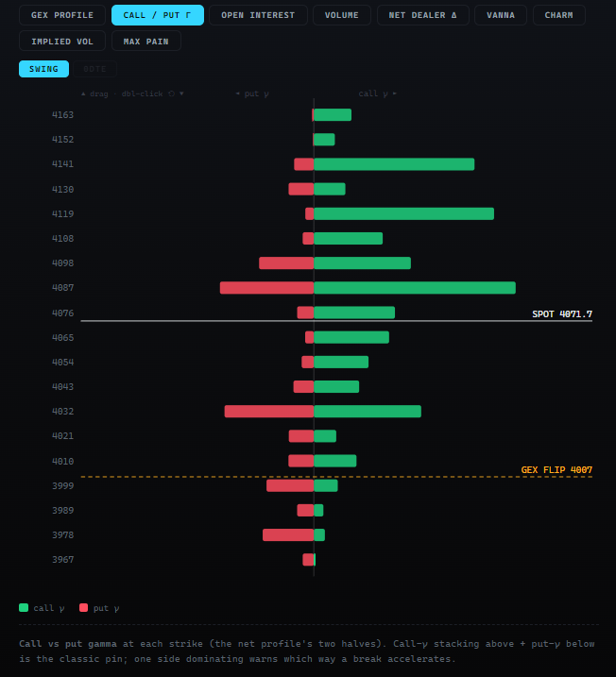This screenshot has width=616, height=677.
Task: Click the green call bar at strike 4032
Action: click(x=368, y=411)
